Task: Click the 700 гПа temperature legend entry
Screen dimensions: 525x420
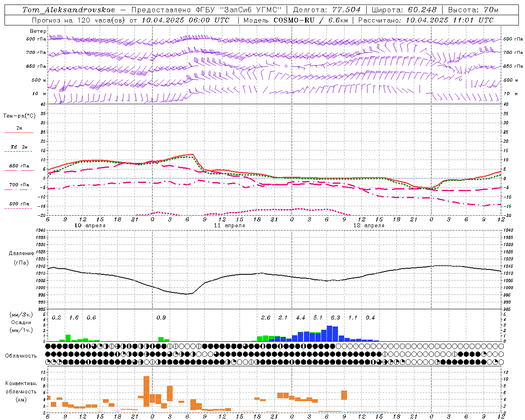Action: click(x=19, y=185)
